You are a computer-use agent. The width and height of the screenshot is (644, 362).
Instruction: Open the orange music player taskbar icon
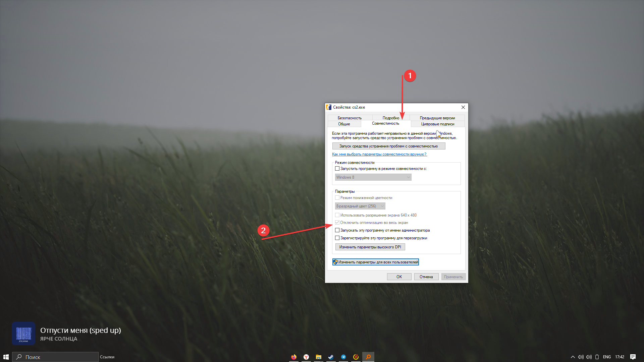coord(356,357)
